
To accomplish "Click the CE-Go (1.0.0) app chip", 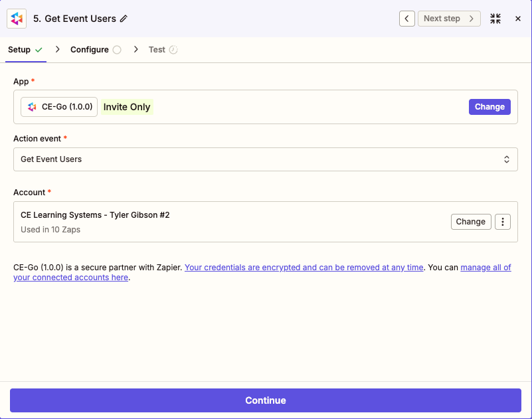I will [59, 107].
